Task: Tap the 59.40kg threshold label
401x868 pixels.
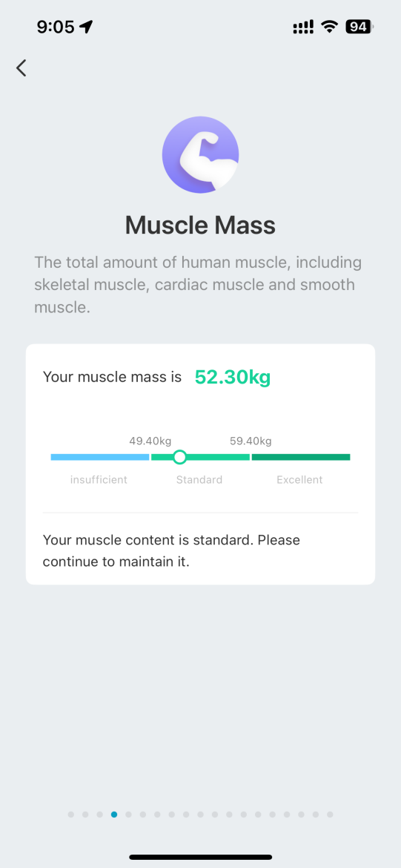Action: [x=251, y=441]
